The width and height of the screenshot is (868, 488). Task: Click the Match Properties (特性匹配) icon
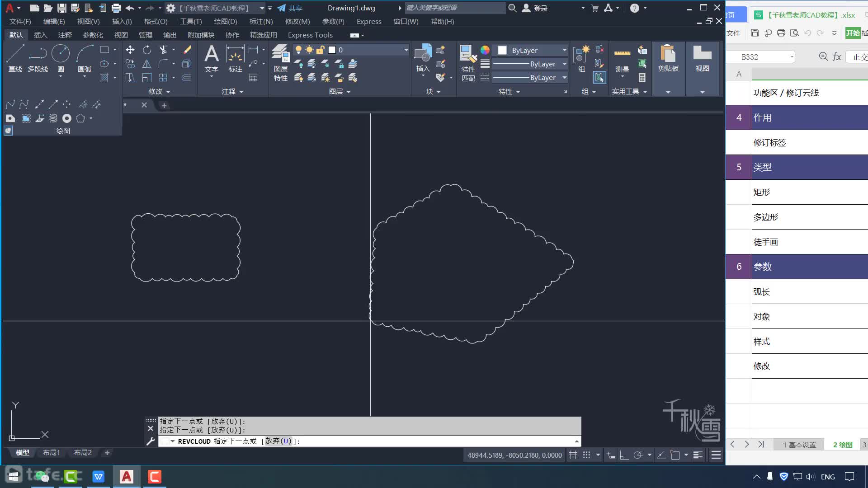[x=468, y=63]
